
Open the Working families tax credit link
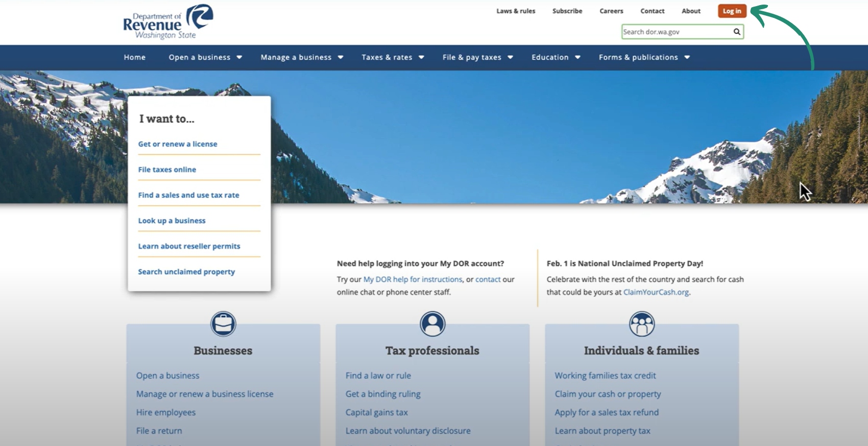pyautogui.click(x=605, y=375)
